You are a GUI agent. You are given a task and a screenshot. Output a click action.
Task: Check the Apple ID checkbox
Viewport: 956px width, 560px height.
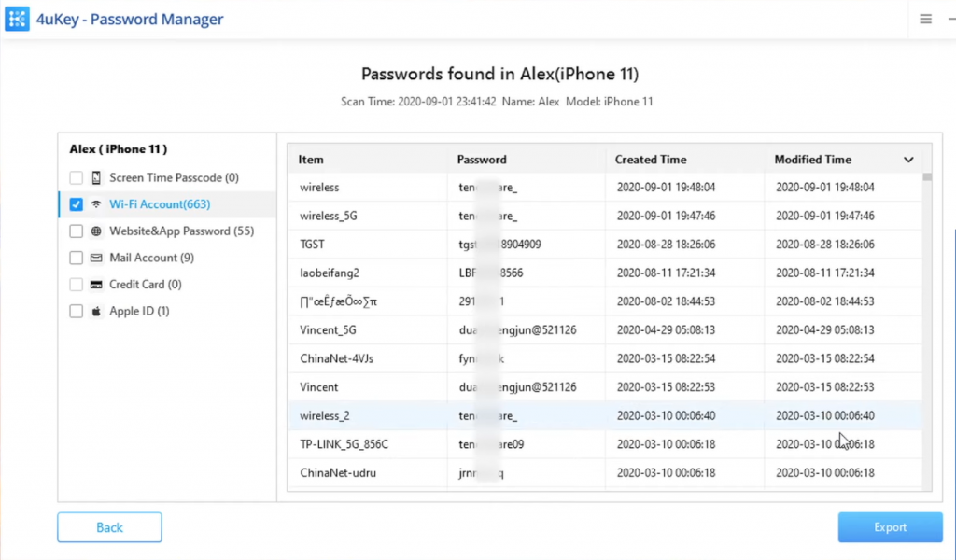(77, 312)
